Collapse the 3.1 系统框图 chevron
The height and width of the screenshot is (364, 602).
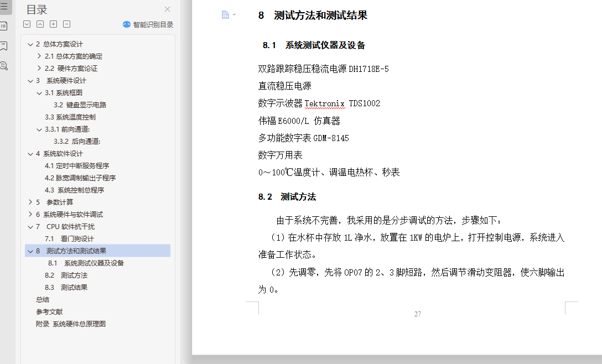pos(39,93)
